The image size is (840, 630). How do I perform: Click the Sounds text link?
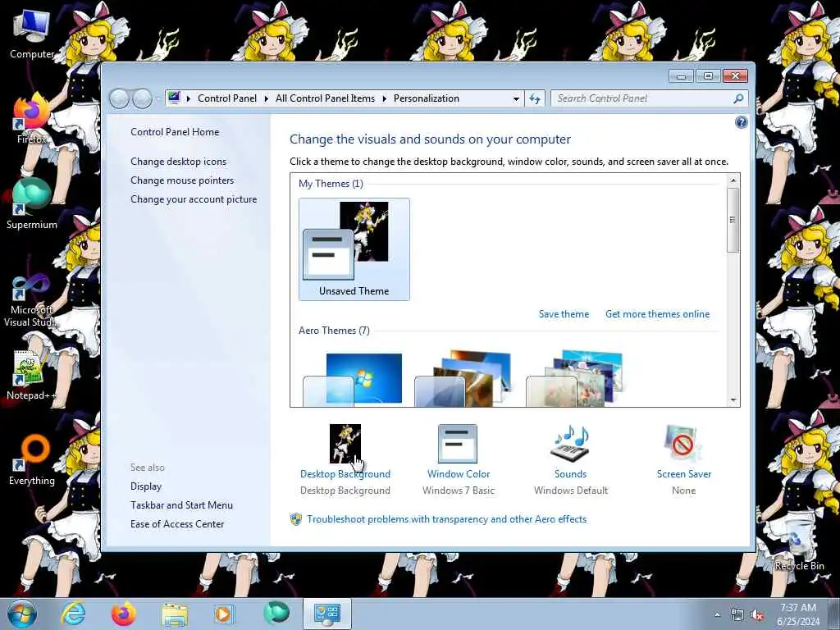pos(570,474)
